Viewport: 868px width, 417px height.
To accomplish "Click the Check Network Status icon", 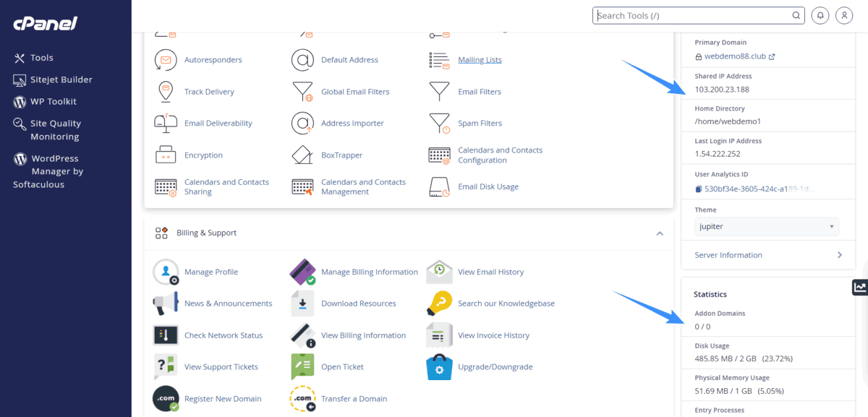I will (x=166, y=335).
